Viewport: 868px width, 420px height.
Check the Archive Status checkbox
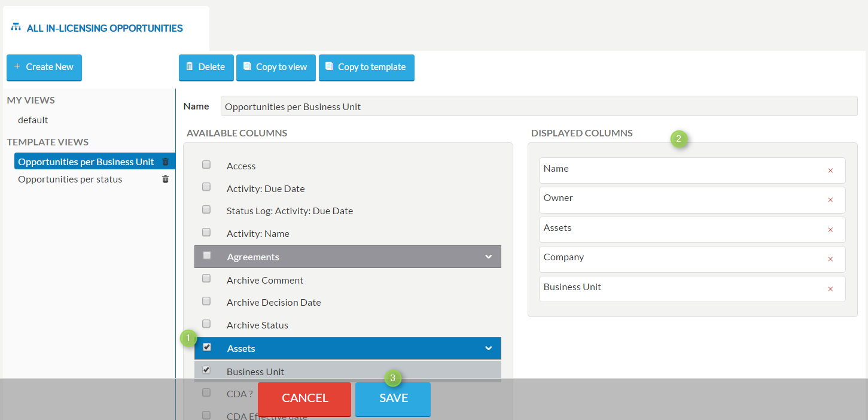[x=206, y=324]
